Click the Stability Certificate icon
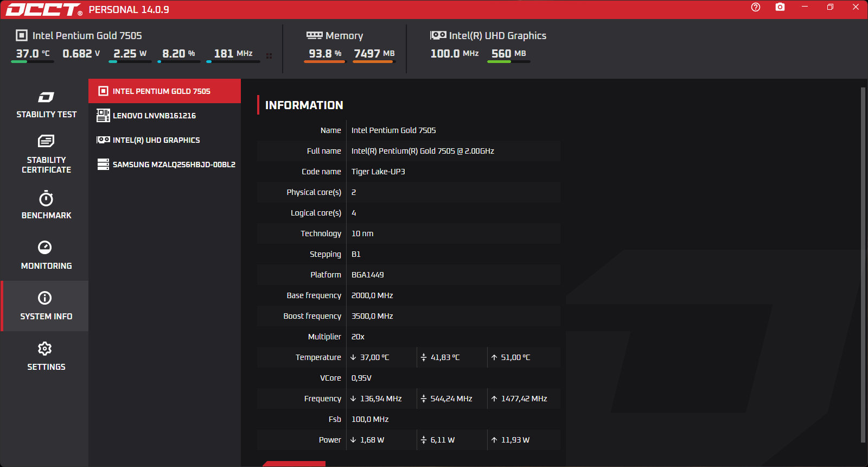 tap(46, 141)
